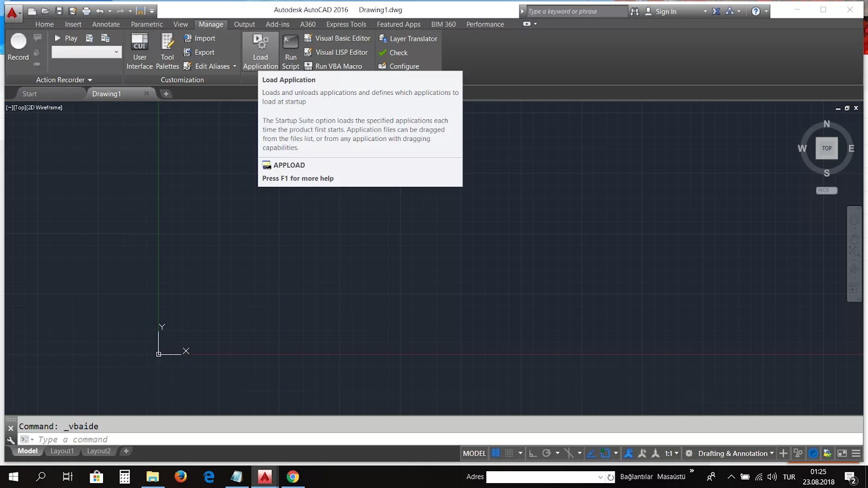Click the Sign In button
The image size is (868, 488).
click(660, 11)
